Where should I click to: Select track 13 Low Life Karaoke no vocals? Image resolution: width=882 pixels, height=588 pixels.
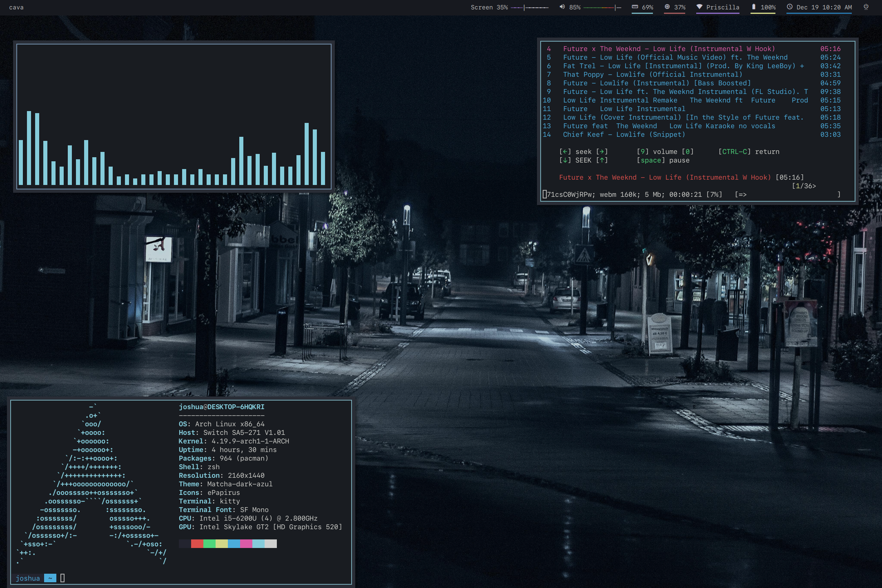coord(692,126)
